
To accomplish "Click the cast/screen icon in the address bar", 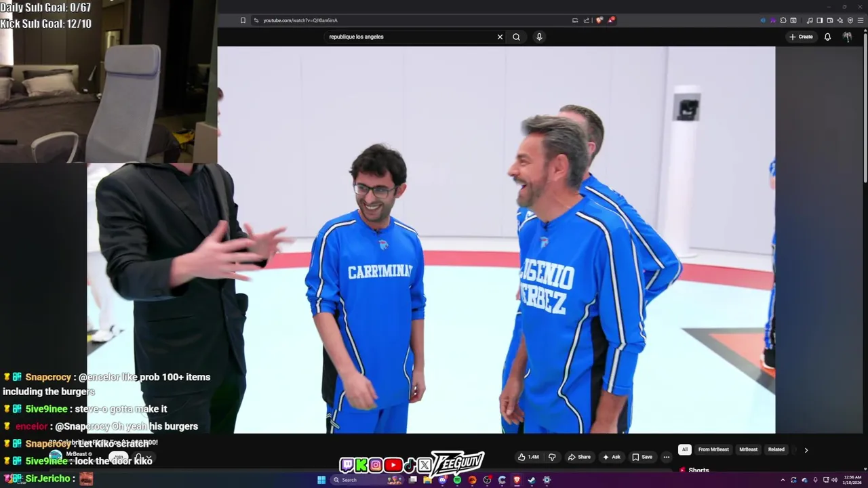I will (575, 20).
